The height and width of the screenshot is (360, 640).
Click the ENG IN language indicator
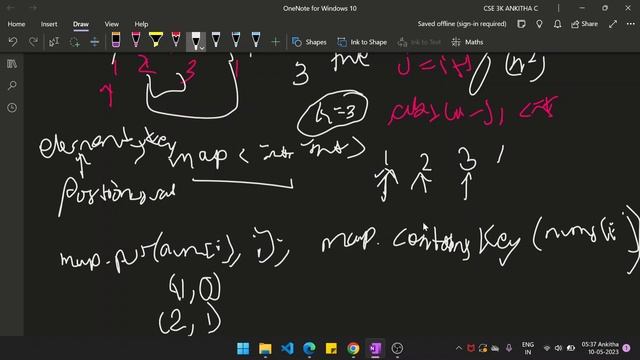[528, 348]
